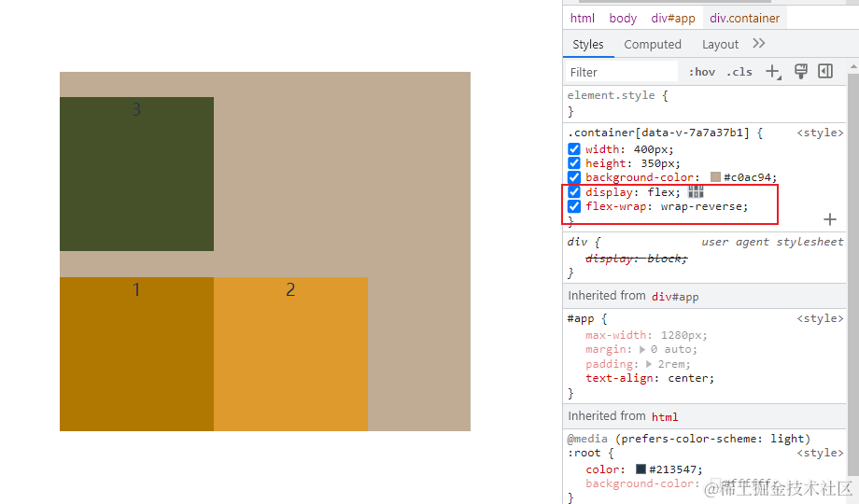Click the .container[data-v-7a7a37b1] selector
The height and width of the screenshot is (504, 859).
click(658, 133)
